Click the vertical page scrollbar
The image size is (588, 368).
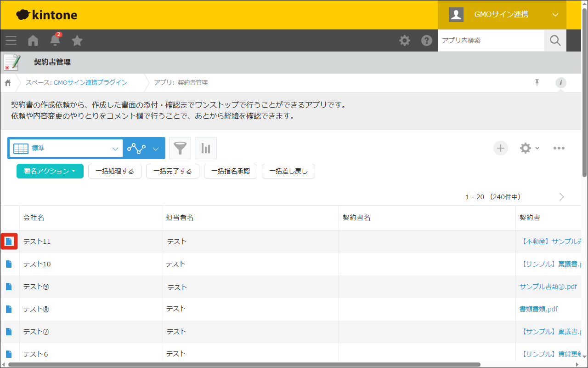point(584,92)
